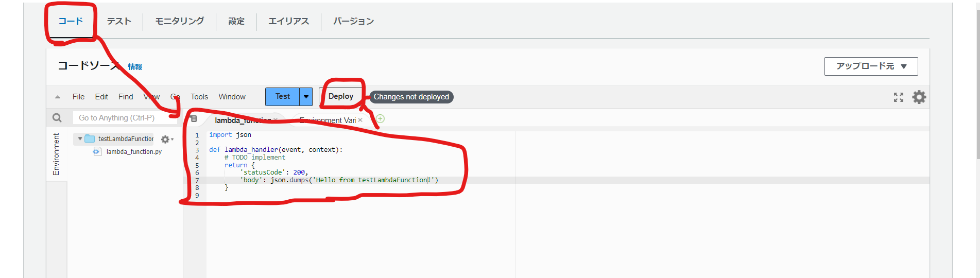Focus the Go to Anything search field

click(125, 118)
